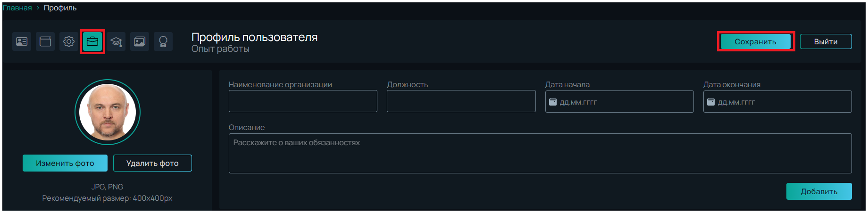The height and width of the screenshot is (213, 868).
Task: Click the Добавить button
Action: [x=818, y=191]
